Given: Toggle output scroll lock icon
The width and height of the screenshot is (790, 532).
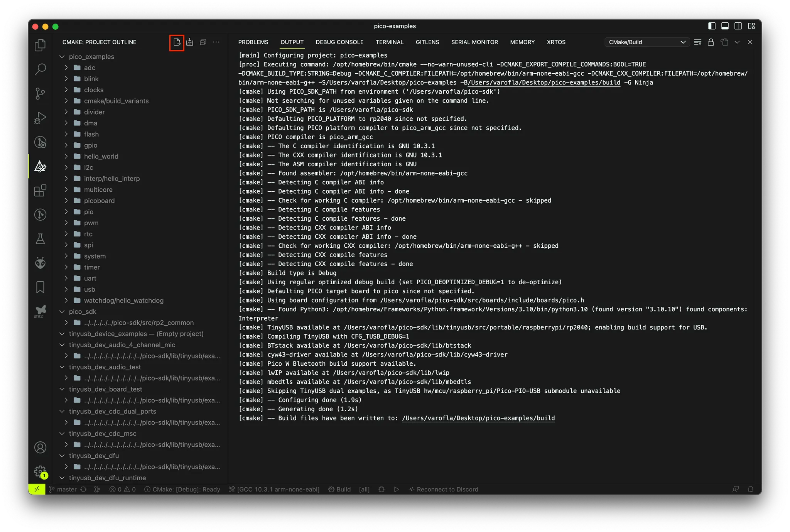Looking at the screenshot, I should [x=711, y=42].
